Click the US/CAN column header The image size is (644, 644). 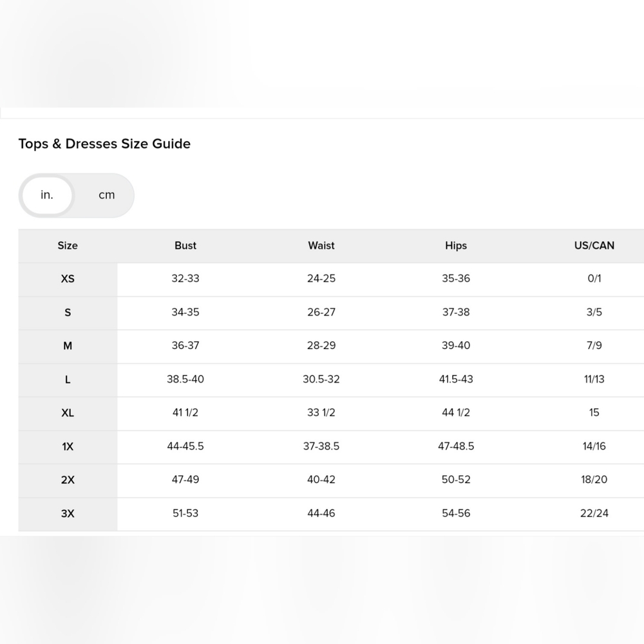coord(594,245)
